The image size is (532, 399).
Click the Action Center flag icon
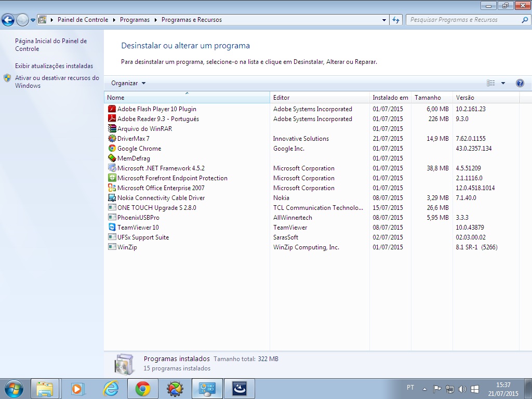(x=437, y=389)
